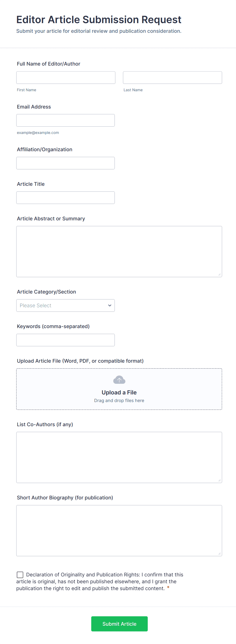The width and height of the screenshot is (236, 644).
Task: Click the Article Abstract resize handle
Action: pos(220,274)
